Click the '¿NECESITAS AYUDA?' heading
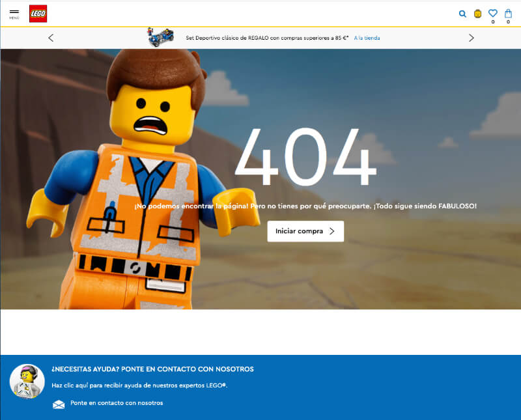The height and width of the screenshot is (420, 521). (152, 369)
